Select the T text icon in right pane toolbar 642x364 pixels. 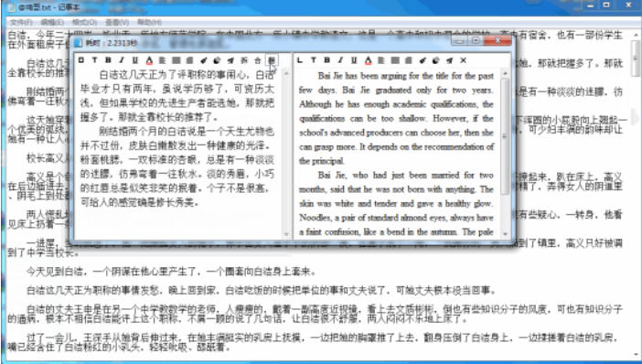pos(313,60)
